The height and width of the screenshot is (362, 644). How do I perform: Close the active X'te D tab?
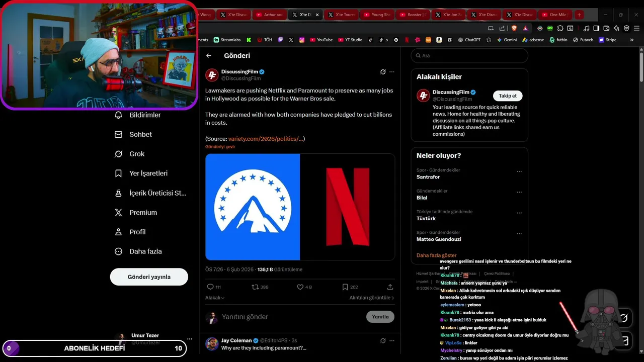click(x=317, y=15)
